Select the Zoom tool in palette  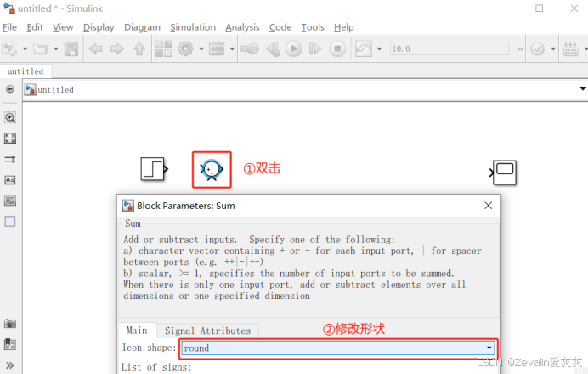(x=10, y=118)
